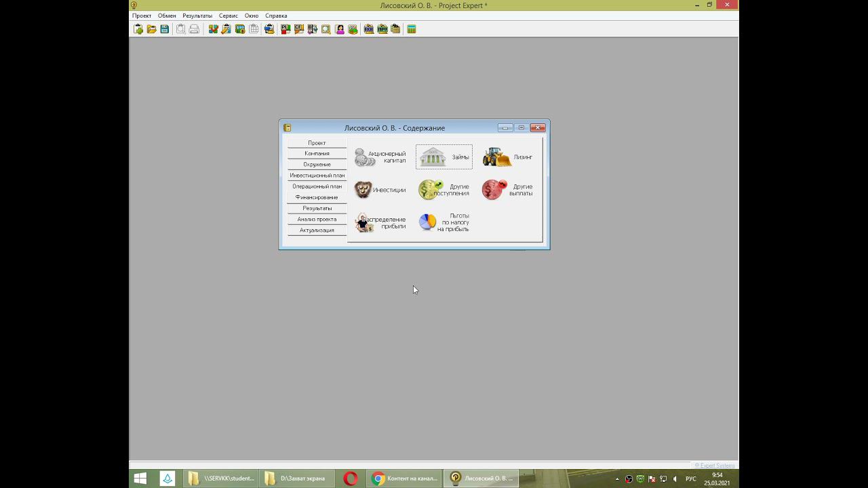The image size is (868, 488).
Task: Switch to Операционный план section tab
Action: [317, 186]
